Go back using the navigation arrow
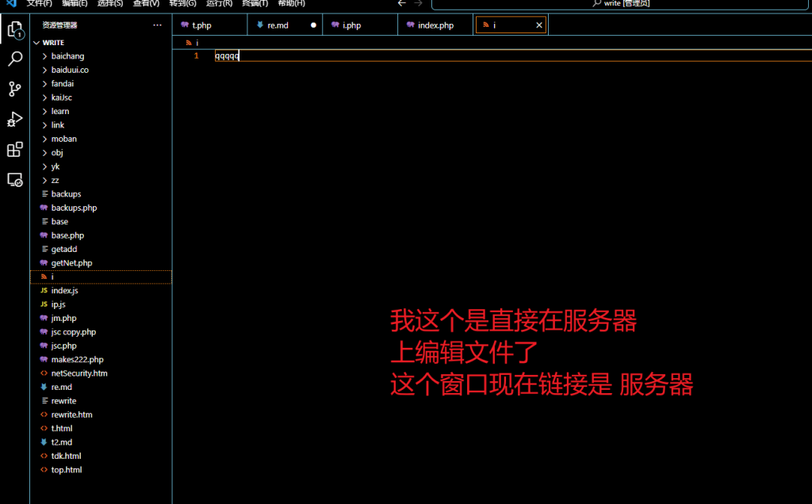Viewport: 812px width, 504px height. [x=401, y=3]
